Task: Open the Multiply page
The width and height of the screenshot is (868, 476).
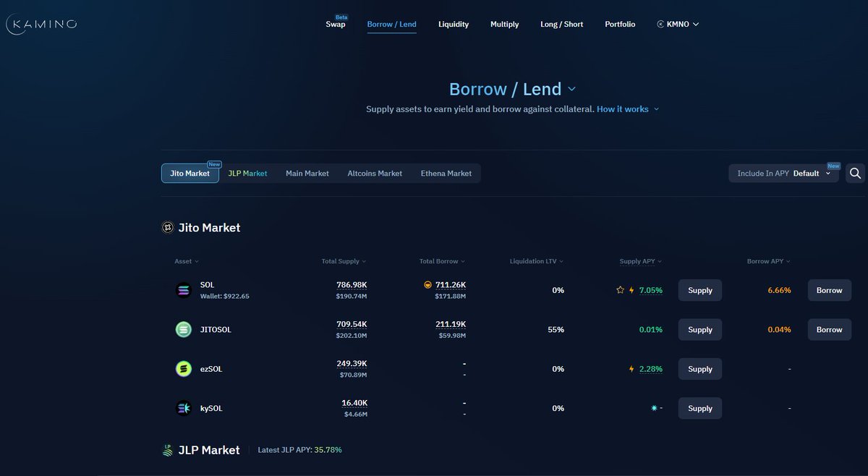Action: coord(504,24)
